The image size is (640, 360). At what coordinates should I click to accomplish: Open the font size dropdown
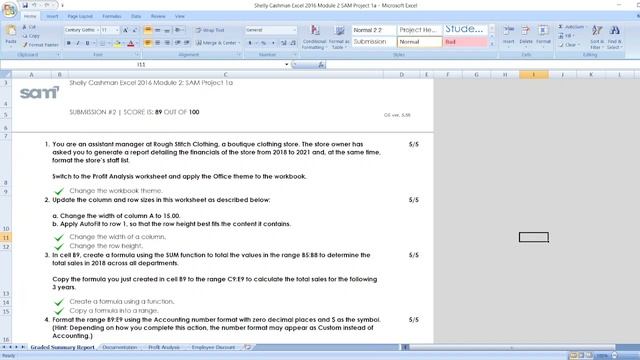(117, 30)
